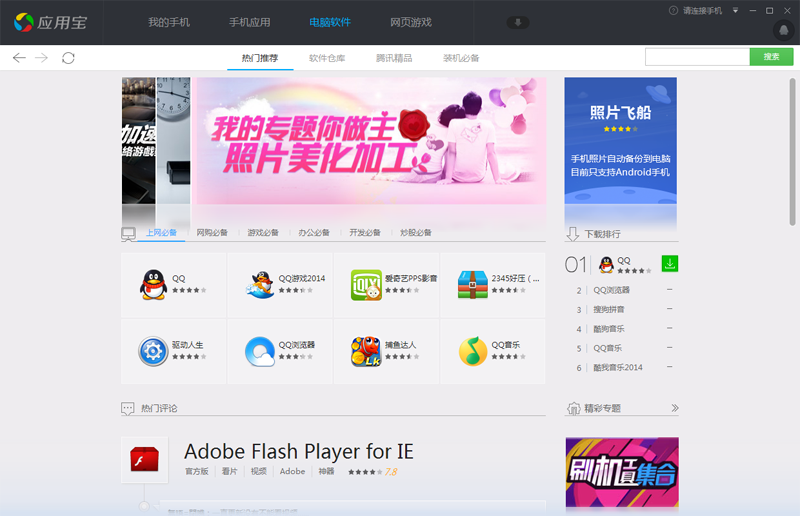Open 酷我音乐2014 in download ranking

pyautogui.click(x=618, y=367)
